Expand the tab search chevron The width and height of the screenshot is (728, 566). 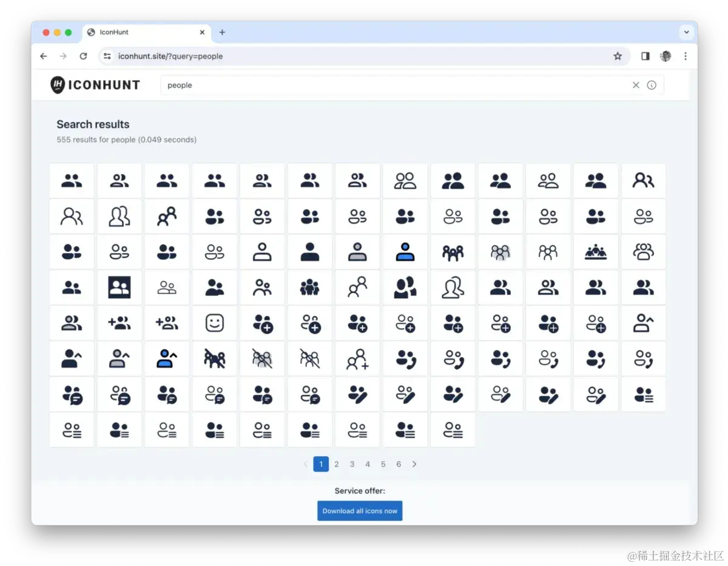(687, 32)
